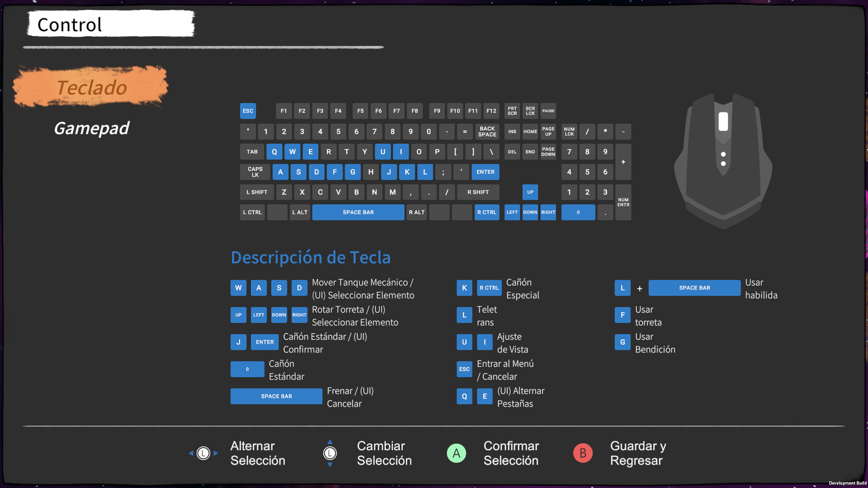Click the L SHIFT key on keyboard
868x488 pixels.
[x=256, y=192]
